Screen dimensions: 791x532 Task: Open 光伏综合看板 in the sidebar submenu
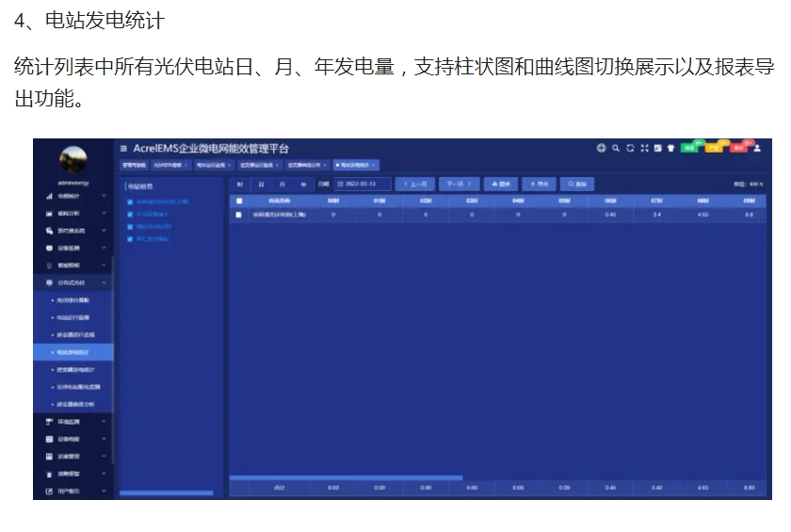73,300
